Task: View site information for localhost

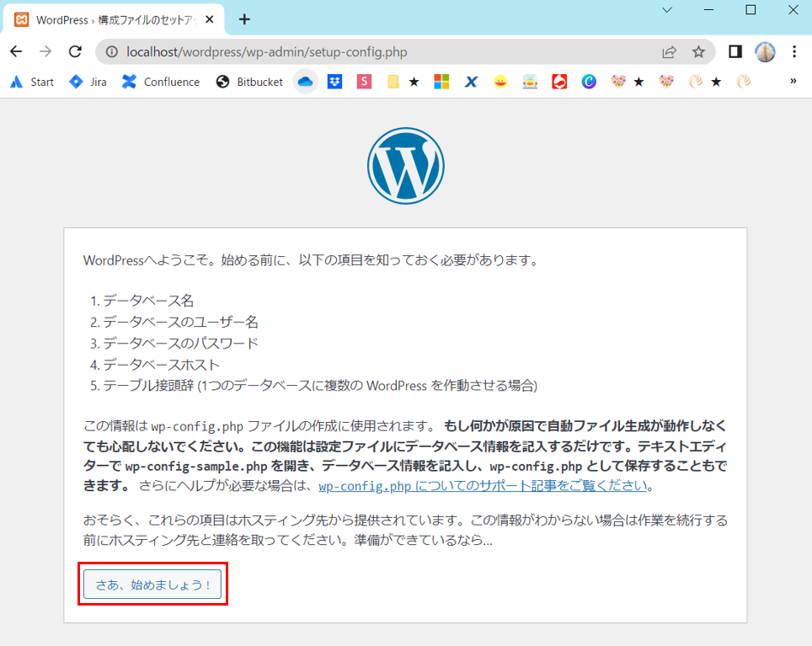Action: coord(113,51)
